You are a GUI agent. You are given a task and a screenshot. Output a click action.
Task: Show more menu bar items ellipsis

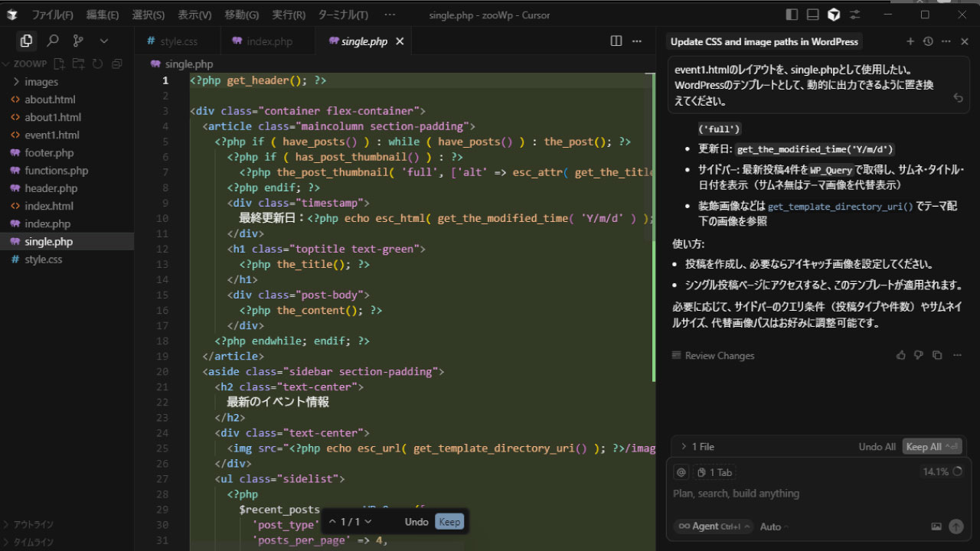point(390,15)
